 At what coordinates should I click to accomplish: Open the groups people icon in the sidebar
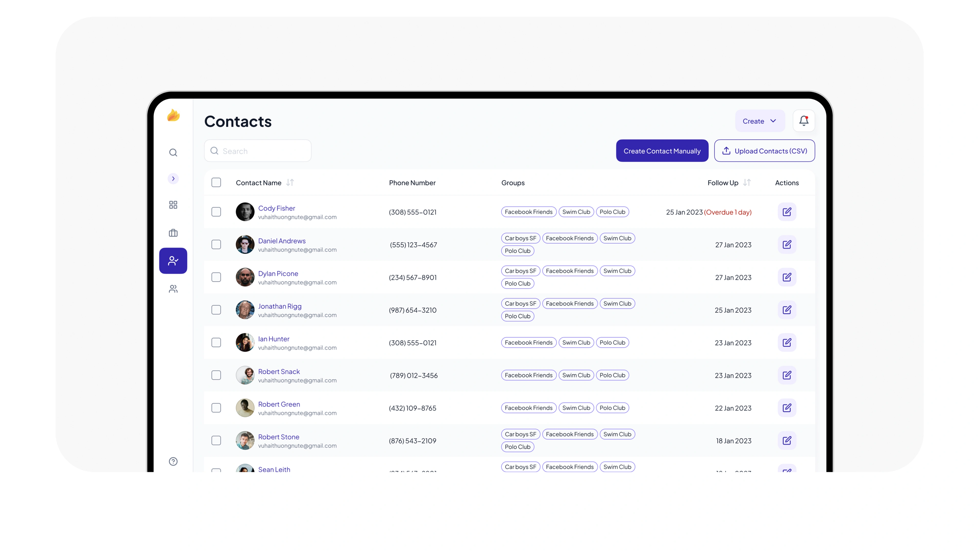point(173,289)
